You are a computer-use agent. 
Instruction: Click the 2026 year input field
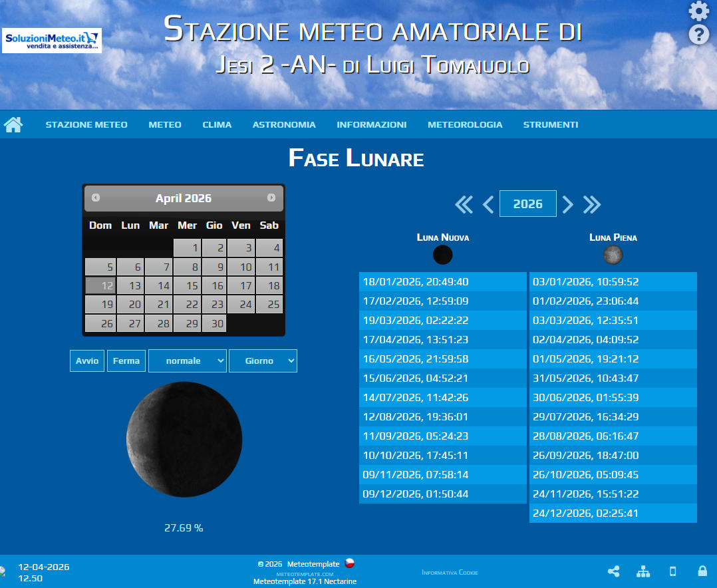tap(528, 204)
